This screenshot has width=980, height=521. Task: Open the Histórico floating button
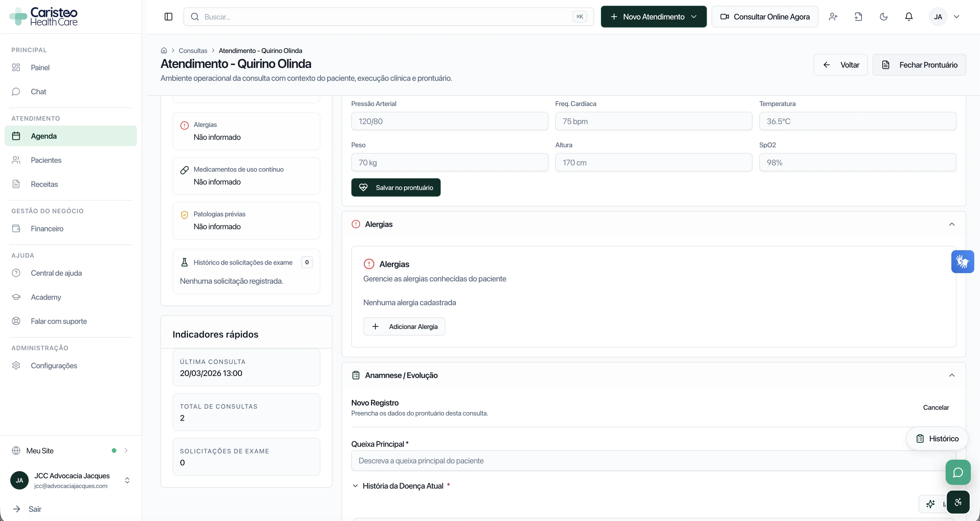(937, 439)
